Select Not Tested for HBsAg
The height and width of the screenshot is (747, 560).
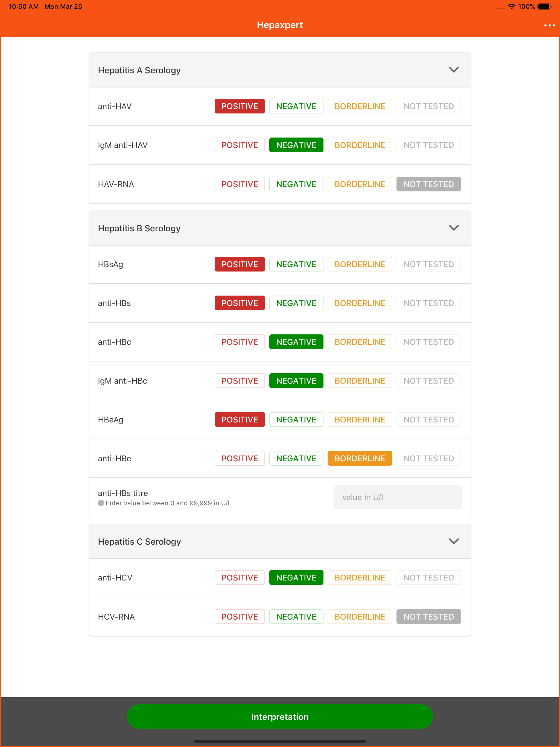[x=428, y=264]
